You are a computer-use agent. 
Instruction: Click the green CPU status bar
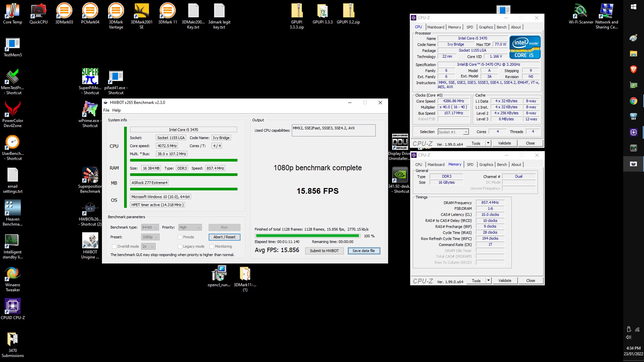[184, 160]
